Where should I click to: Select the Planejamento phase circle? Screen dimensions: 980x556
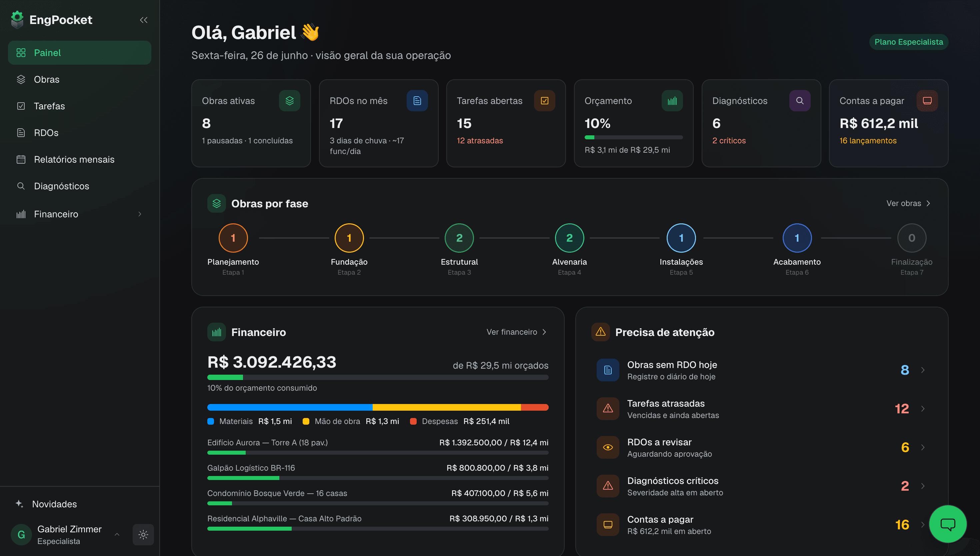233,238
